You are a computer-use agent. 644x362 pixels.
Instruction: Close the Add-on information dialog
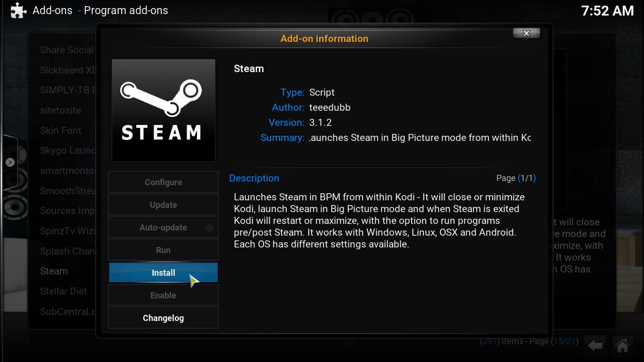pos(526,33)
